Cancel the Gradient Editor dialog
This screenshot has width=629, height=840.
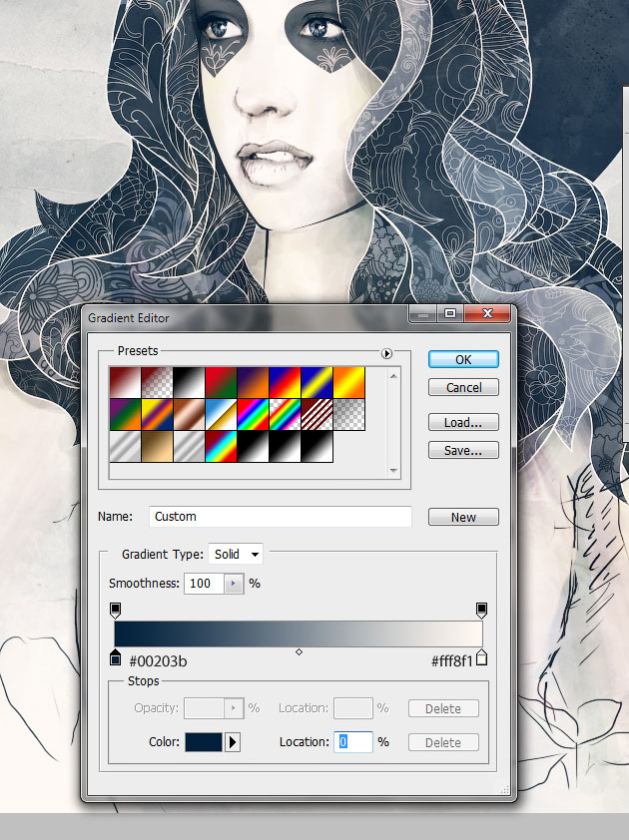pyautogui.click(x=463, y=387)
